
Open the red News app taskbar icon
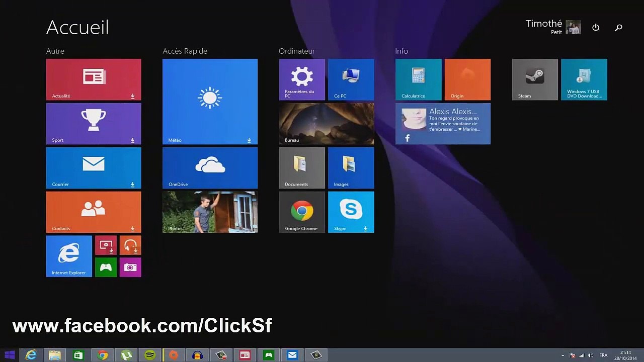click(245, 355)
